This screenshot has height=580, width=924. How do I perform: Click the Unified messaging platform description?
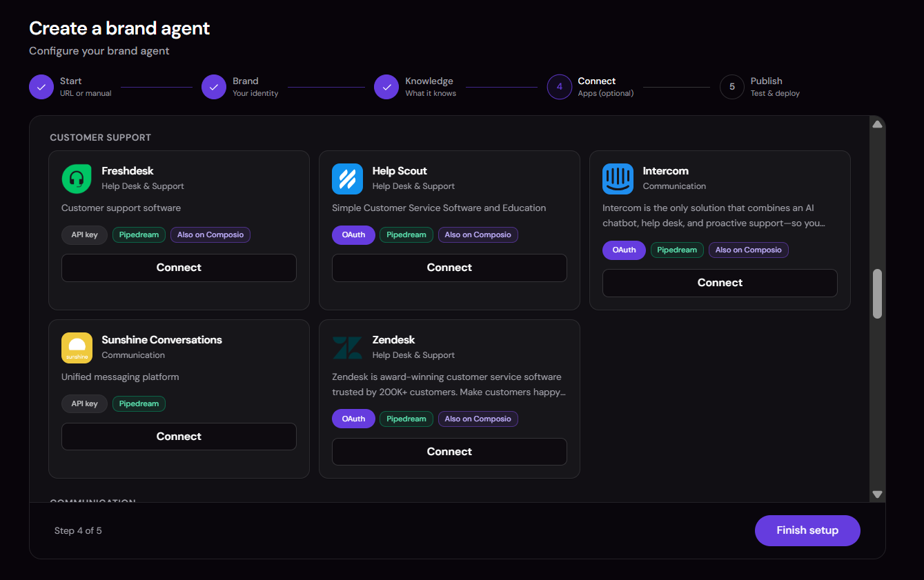point(120,377)
